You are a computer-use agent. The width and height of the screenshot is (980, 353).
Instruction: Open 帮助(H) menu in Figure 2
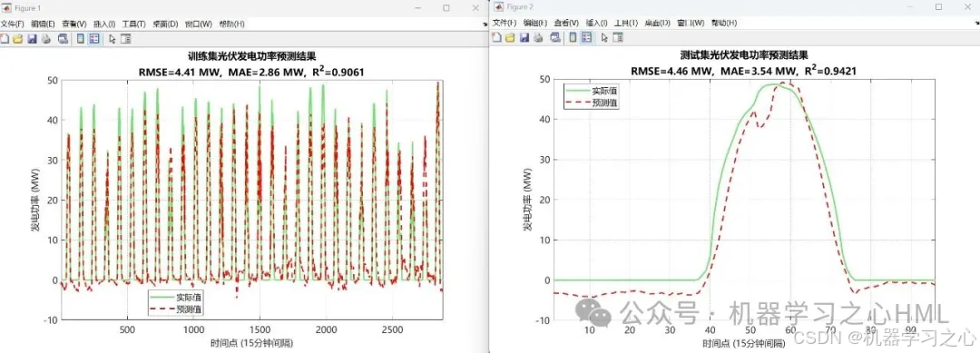click(724, 23)
